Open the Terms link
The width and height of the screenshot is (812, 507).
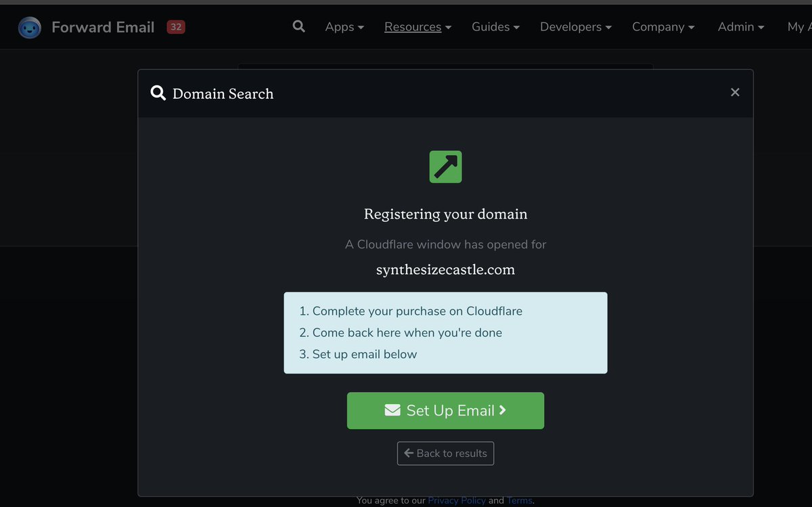point(520,500)
